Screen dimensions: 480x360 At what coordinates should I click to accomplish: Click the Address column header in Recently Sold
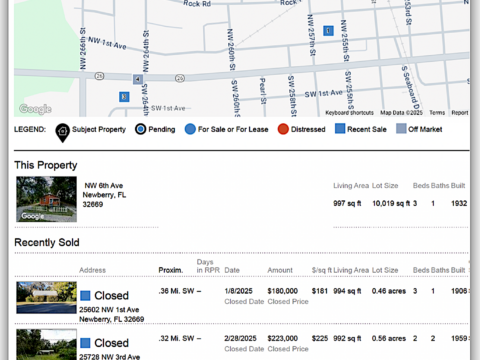pos(92,270)
